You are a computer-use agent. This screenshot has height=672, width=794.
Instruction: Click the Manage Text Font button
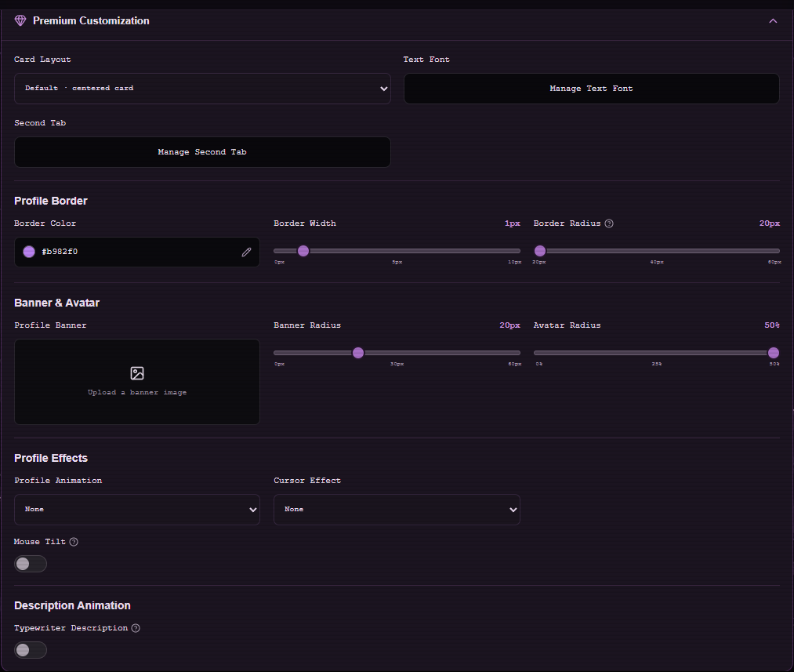click(592, 89)
